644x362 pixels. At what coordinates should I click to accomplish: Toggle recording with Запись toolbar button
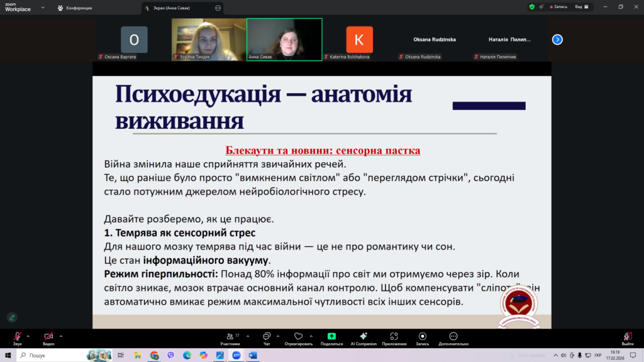pos(422,337)
